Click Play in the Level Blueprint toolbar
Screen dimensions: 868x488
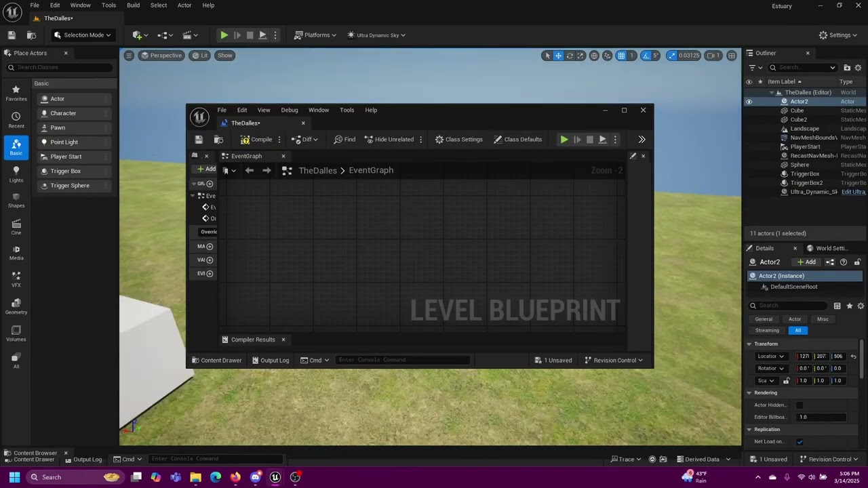point(564,140)
